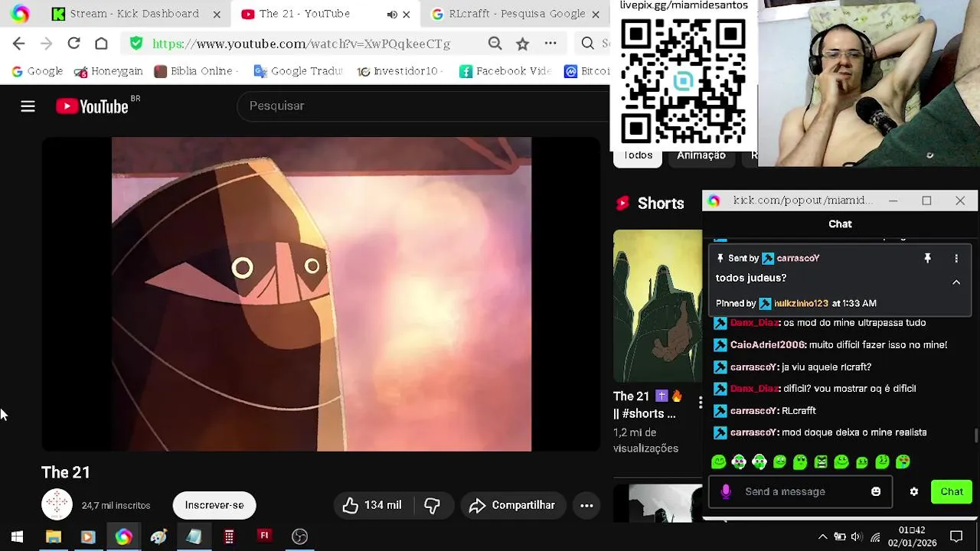Select the Animação filter chip
The height and width of the screenshot is (551, 980).
[701, 156]
